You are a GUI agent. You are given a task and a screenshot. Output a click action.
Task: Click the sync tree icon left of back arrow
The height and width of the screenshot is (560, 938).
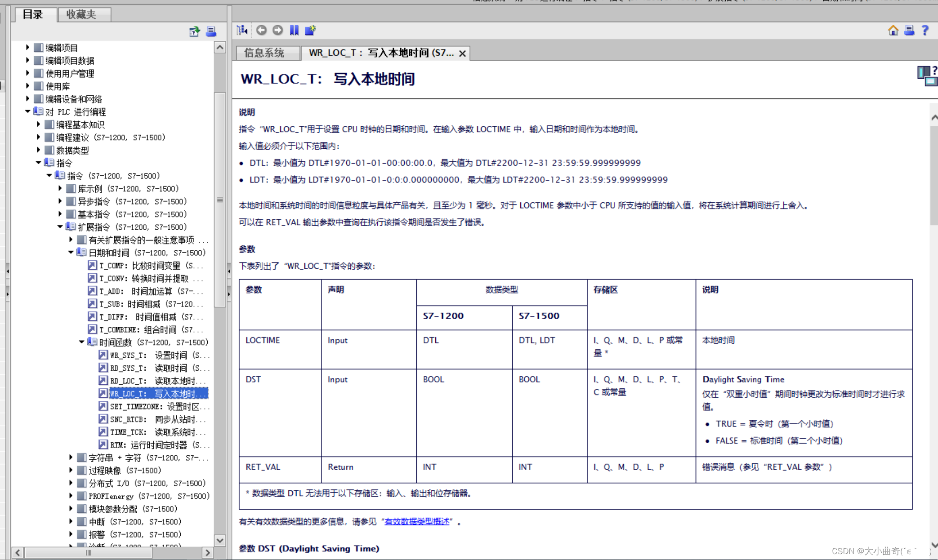click(x=242, y=30)
